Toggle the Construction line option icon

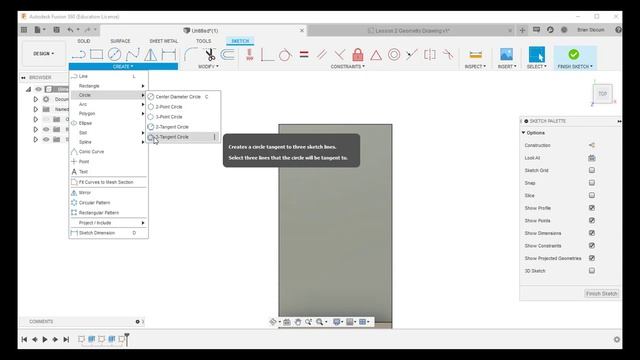pos(592,145)
